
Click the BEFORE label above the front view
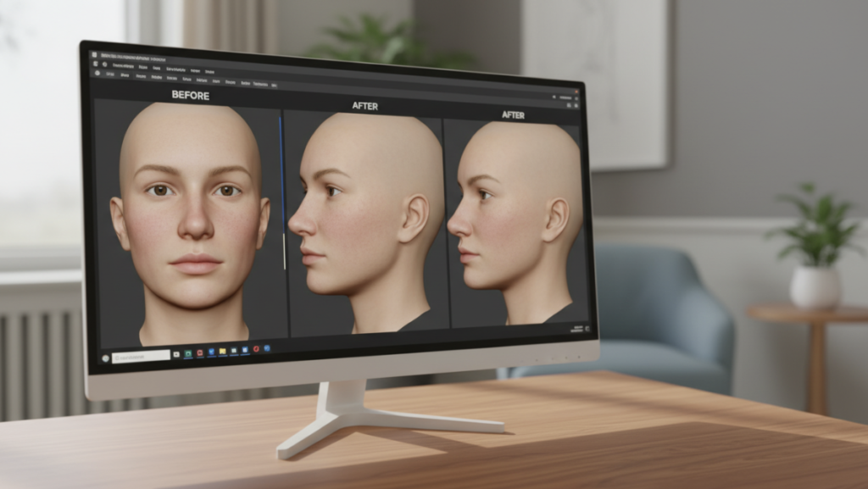point(190,95)
